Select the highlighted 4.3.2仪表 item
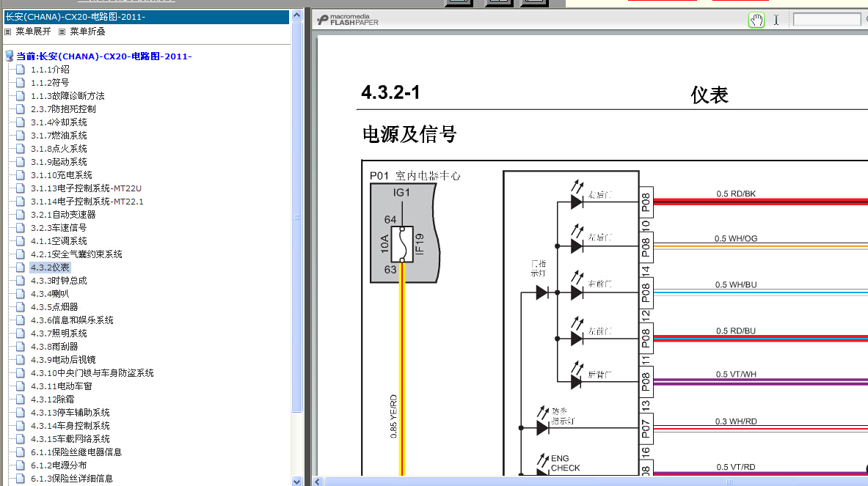Screen dimensions: 868x486 (50, 268)
